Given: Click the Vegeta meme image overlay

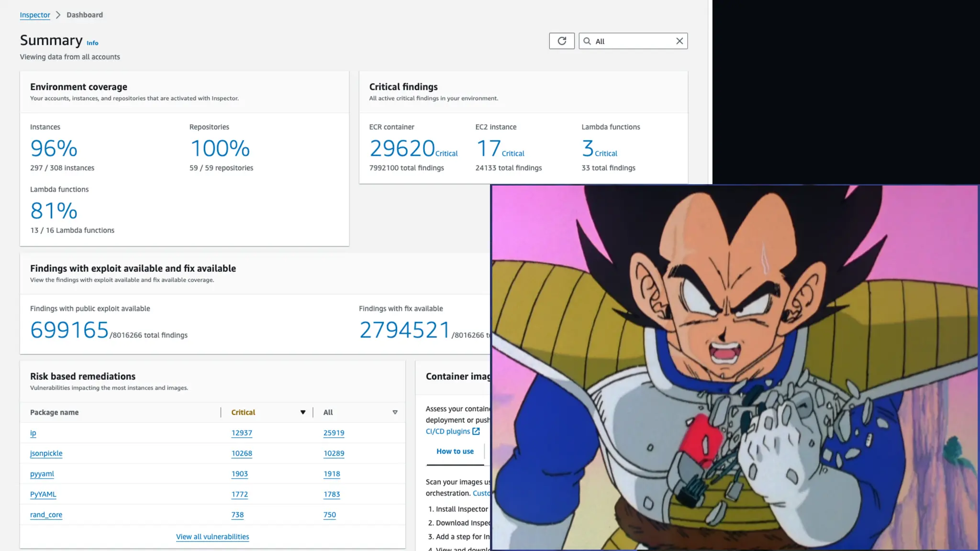Looking at the screenshot, I should [x=735, y=367].
